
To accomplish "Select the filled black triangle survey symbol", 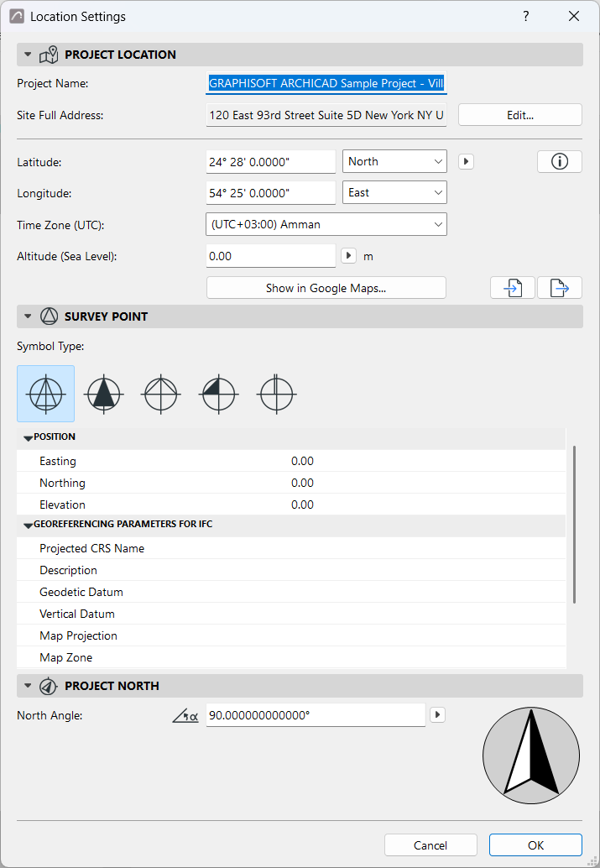I will tap(103, 394).
